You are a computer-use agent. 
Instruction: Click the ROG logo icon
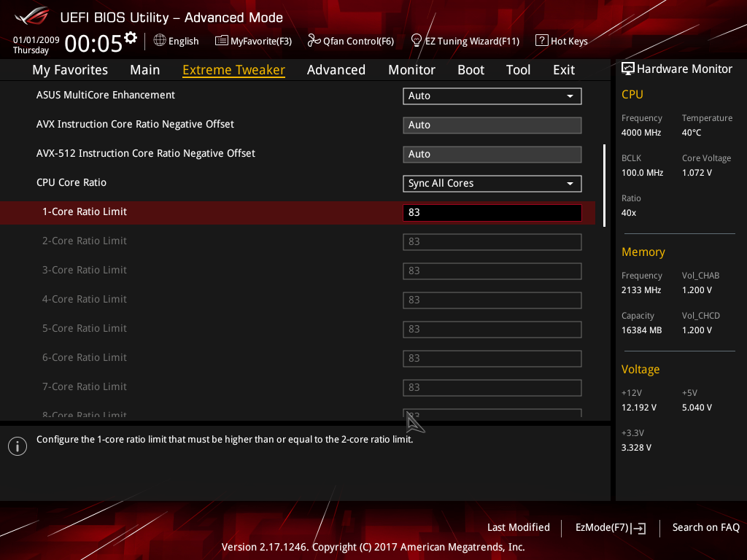pyautogui.click(x=31, y=16)
